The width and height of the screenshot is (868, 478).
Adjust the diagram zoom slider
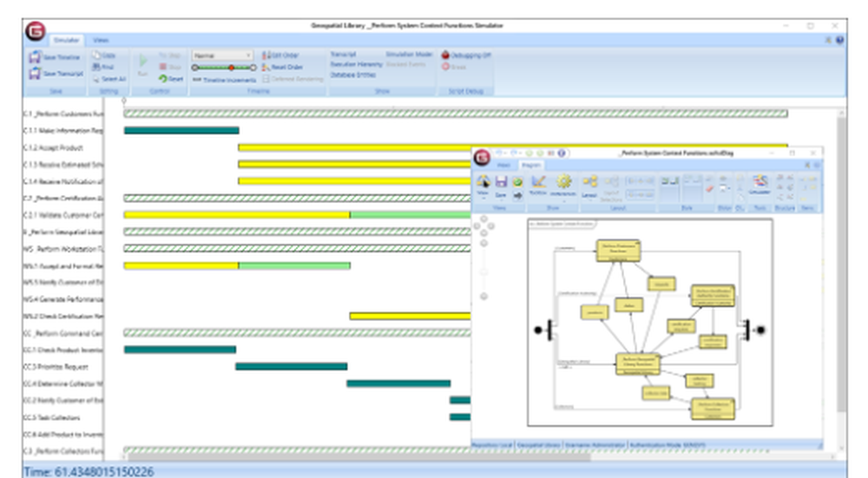(483, 271)
